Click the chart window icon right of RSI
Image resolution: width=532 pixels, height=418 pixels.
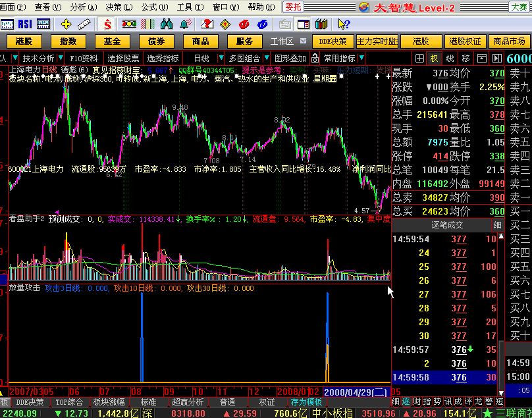click(x=43, y=24)
